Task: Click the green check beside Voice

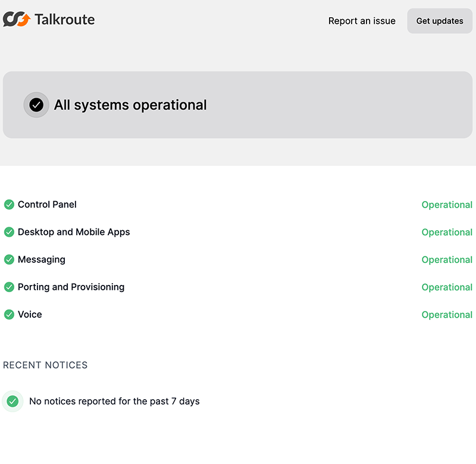Action: point(9,314)
